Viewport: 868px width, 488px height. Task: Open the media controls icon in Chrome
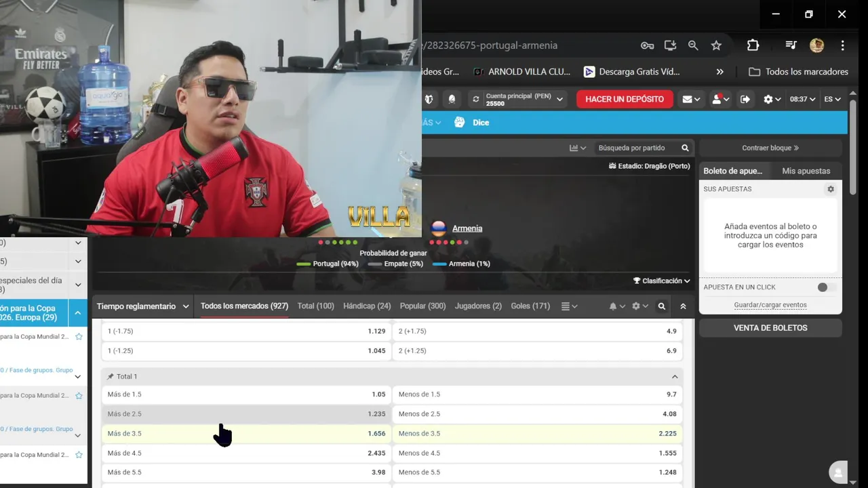coord(791,45)
